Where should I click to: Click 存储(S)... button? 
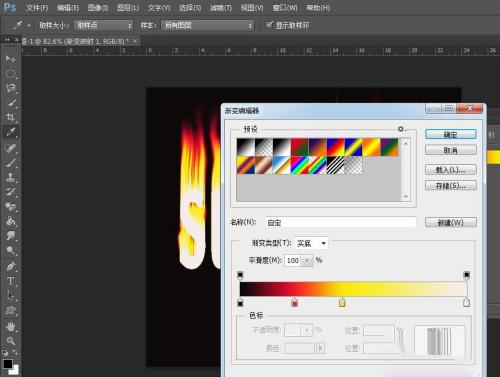[451, 185]
